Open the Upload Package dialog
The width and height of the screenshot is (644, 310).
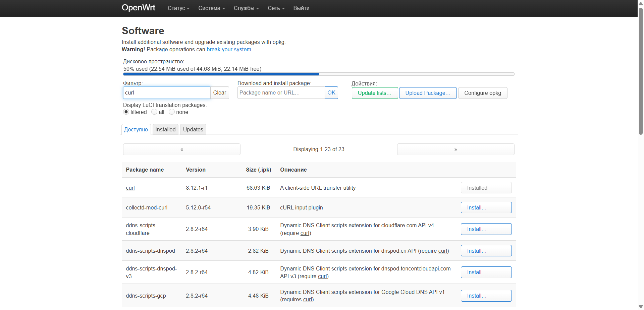click(428, 93)
